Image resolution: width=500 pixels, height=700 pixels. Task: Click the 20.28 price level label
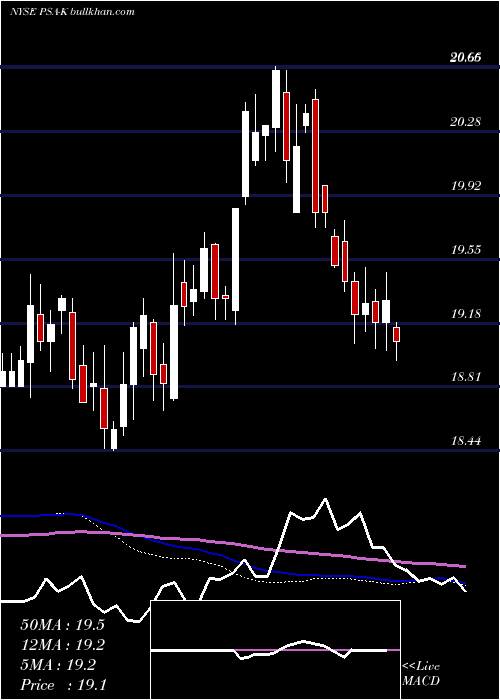[x=466, y=121]
